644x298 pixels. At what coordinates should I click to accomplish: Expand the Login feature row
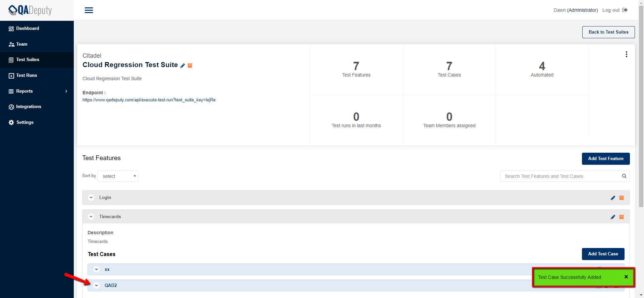pyautogui.click(x=91, y=198)
